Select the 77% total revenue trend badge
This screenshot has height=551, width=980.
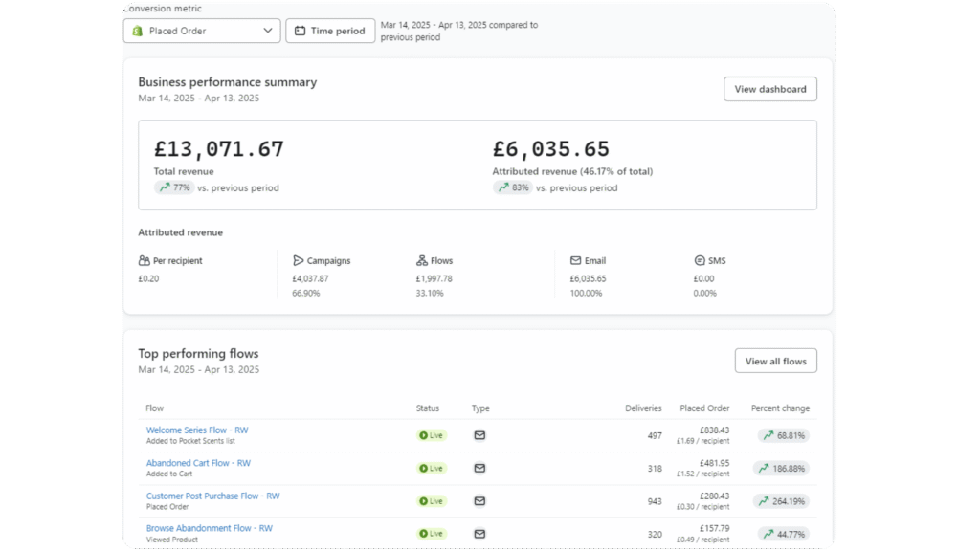pyautogui.click(x=174, y=187)
